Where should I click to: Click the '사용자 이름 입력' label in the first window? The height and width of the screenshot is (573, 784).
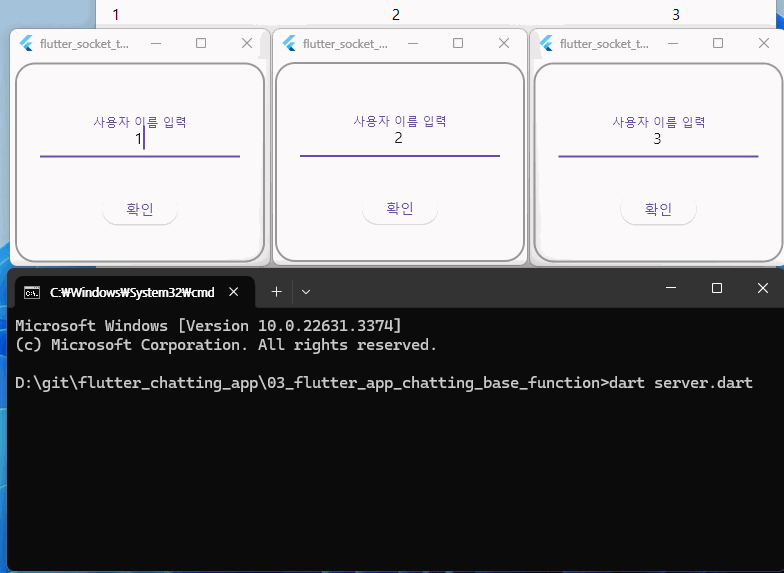[x=140, y=122]
